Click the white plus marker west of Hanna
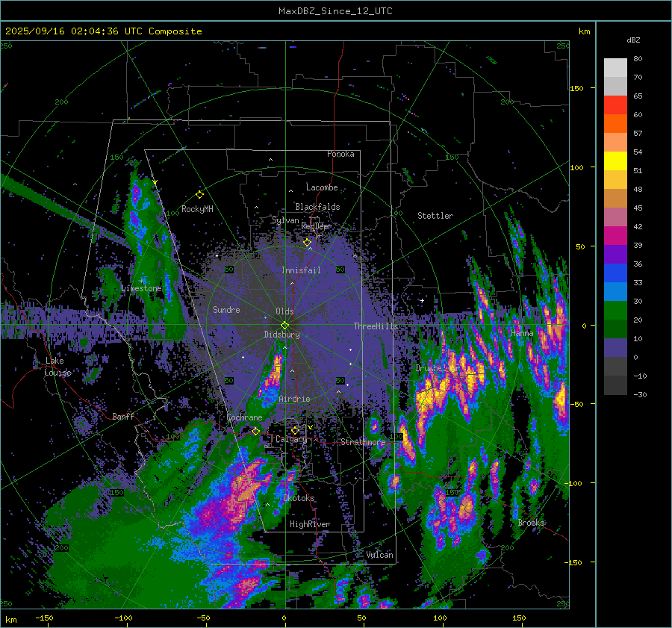672x628 pixels. 422,300
